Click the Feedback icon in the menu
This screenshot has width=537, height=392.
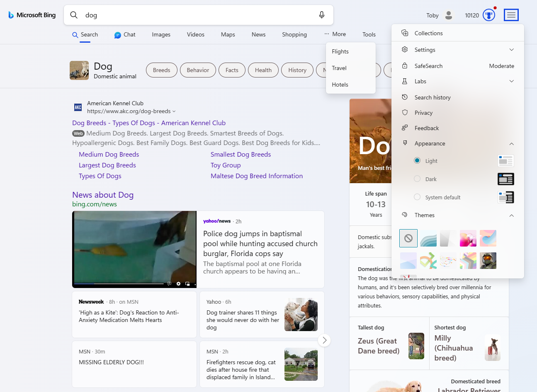click(405, 128)
